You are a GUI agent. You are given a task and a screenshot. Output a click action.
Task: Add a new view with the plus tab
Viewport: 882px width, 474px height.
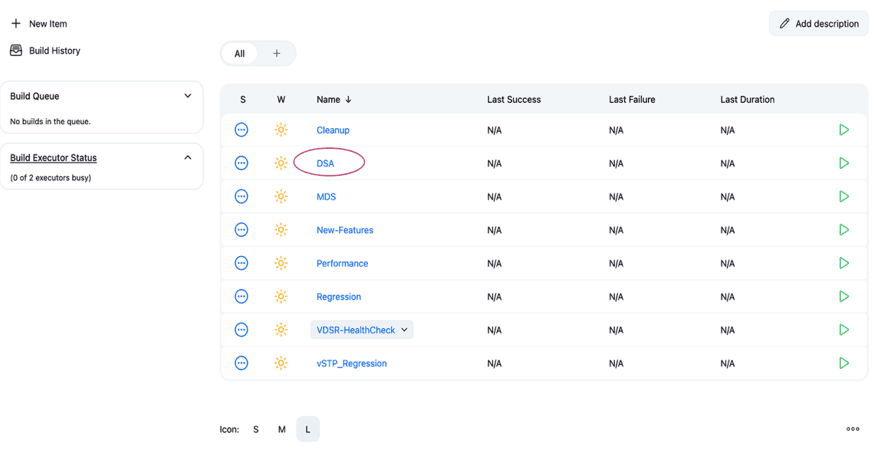coord(276,53)
